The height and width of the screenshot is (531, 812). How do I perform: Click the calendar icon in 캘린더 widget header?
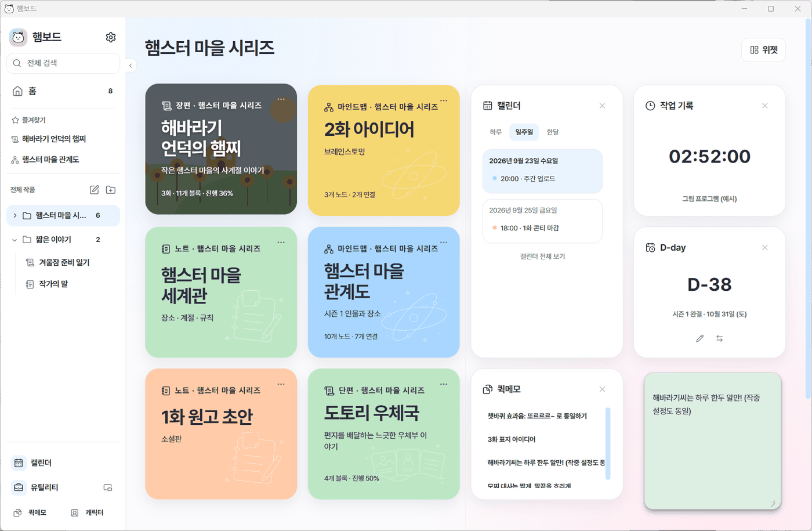click(x=488, y=106)
